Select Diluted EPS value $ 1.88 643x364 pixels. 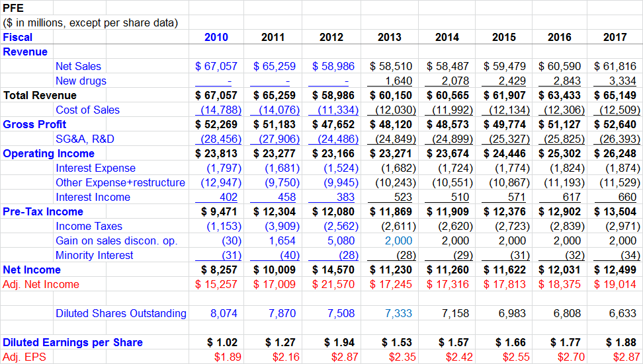621,343
